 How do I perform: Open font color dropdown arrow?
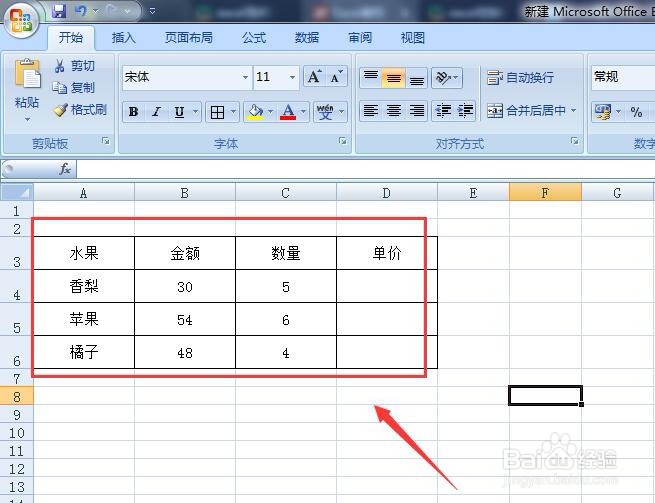(303, 112)
